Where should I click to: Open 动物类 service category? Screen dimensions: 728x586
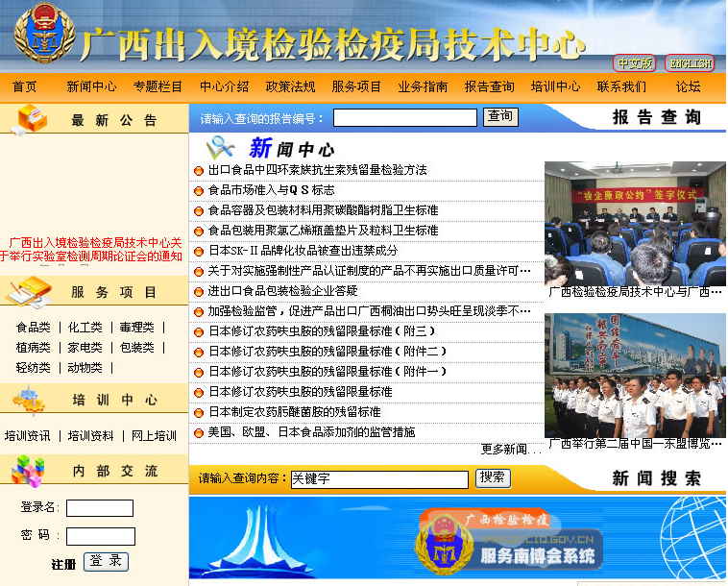click(x=85, y=368)
